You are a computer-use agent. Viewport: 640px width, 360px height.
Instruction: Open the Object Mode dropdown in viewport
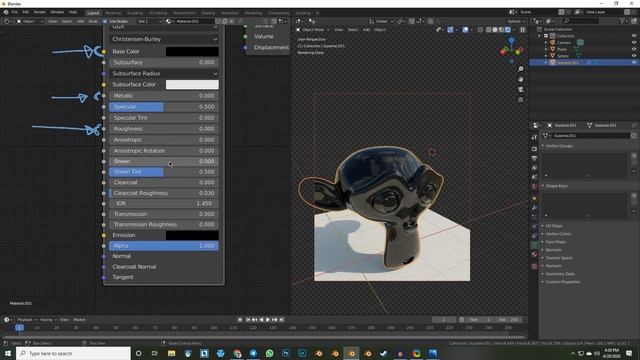coord(313,30)
